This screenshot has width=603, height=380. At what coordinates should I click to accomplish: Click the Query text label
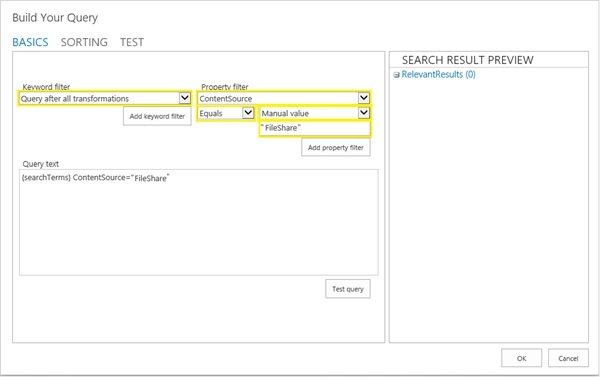point(40,164)
